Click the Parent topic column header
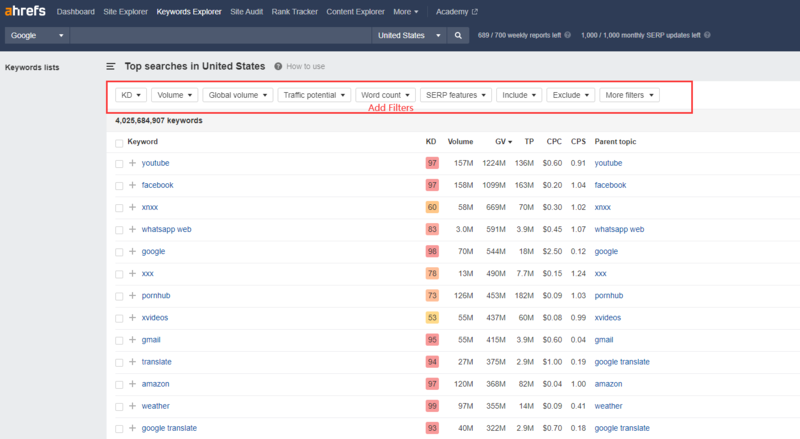Image resolution: width=800 pixels, height=439 pixels. click(615, 141)
